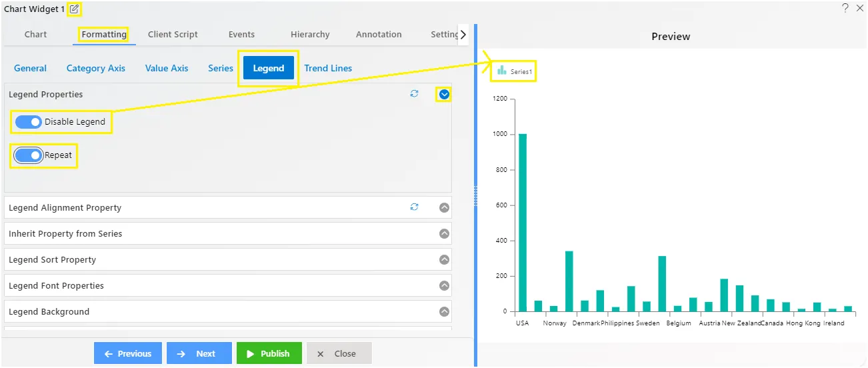Click the green Publish button
Screen dimensions: 868x368
coord(269,353)
